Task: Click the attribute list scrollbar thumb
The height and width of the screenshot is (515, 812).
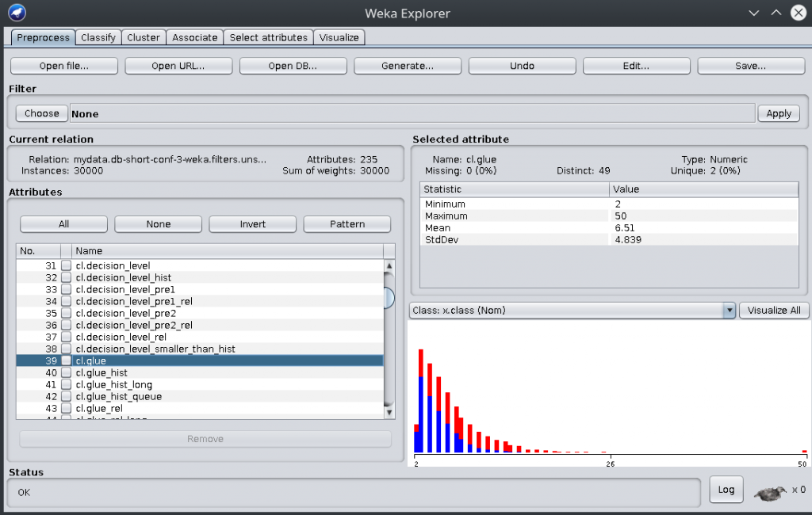Action: tap(389, 297)
